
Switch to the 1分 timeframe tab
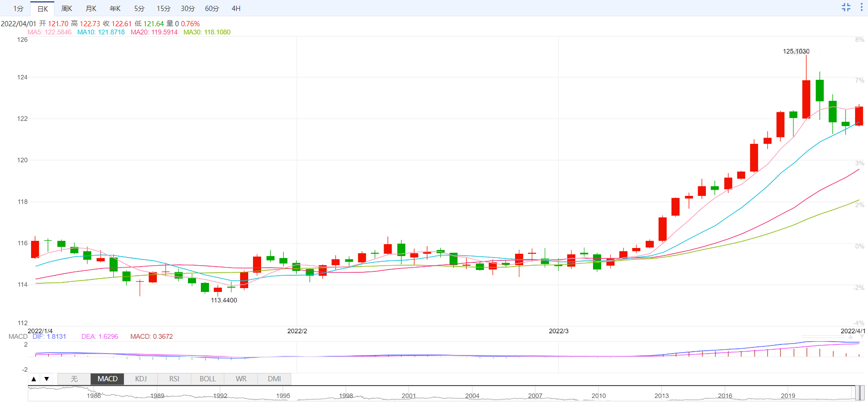pos(18,9)
